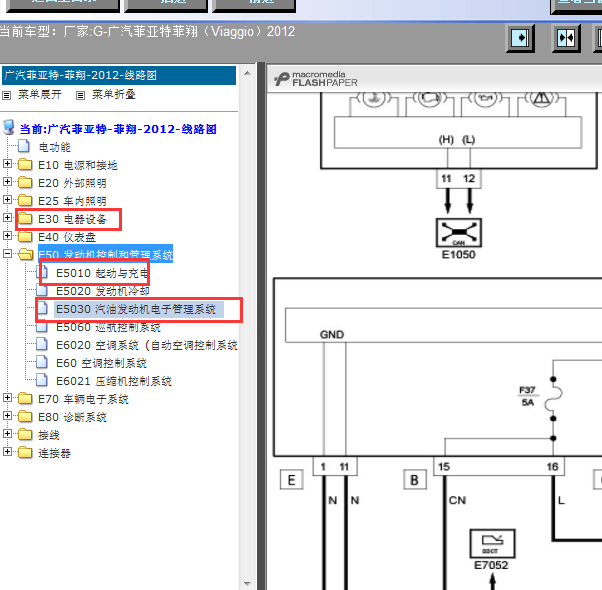Click the E25 车内照明 folder icon
The width and height of the screenshot is (602, 590).
[25, 201]
